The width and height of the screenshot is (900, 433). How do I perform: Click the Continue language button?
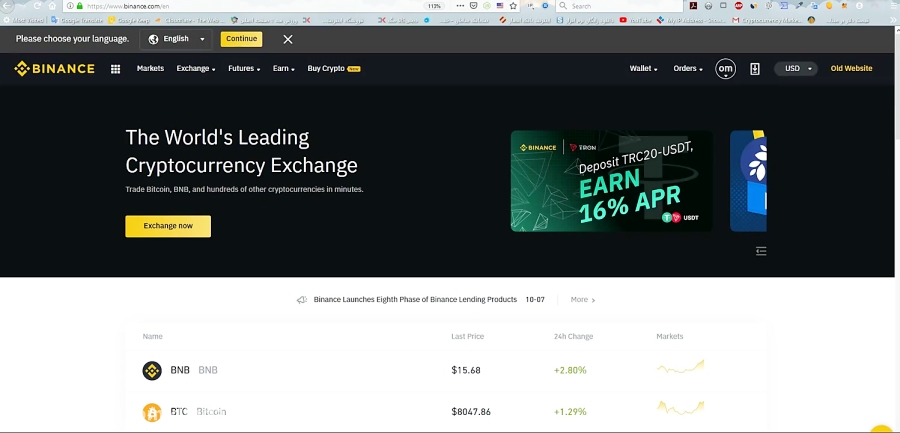tap(241, 39)
